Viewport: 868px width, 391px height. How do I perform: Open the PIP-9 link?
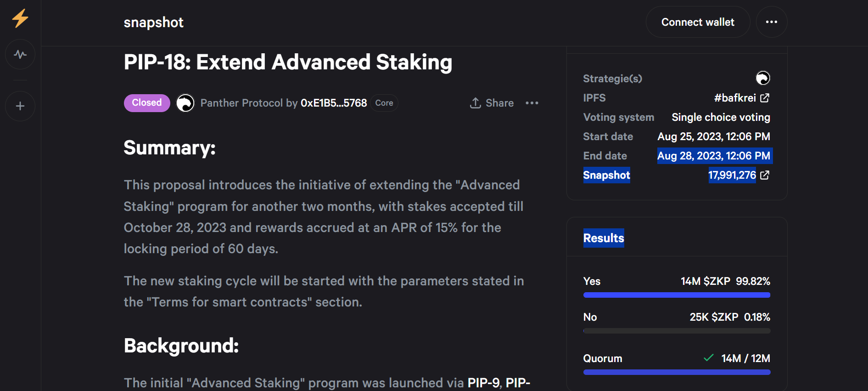[483, 383]
